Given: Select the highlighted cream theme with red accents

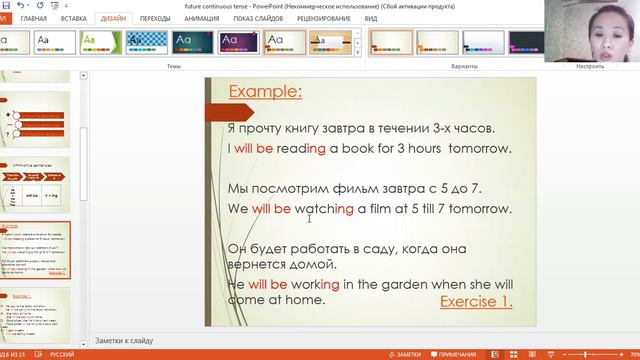Looking at the screenshot, I should (284, 42).
